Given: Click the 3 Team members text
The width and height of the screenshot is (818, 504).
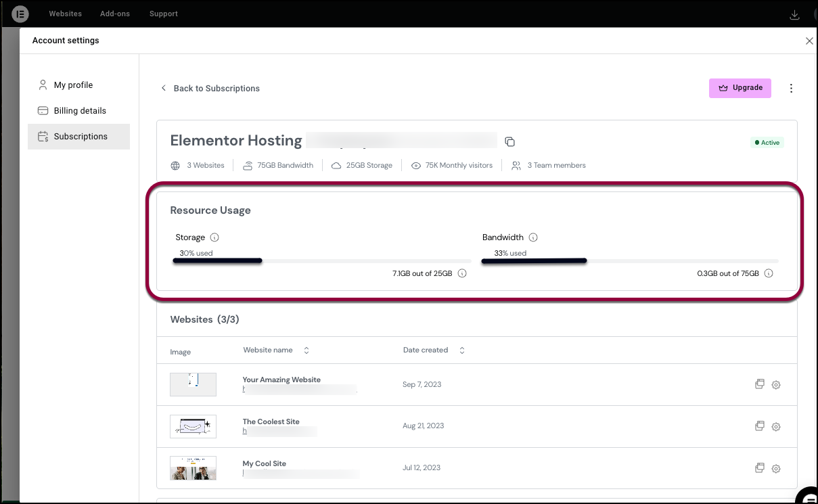Looking at the screenshot, I should [556, 165].
